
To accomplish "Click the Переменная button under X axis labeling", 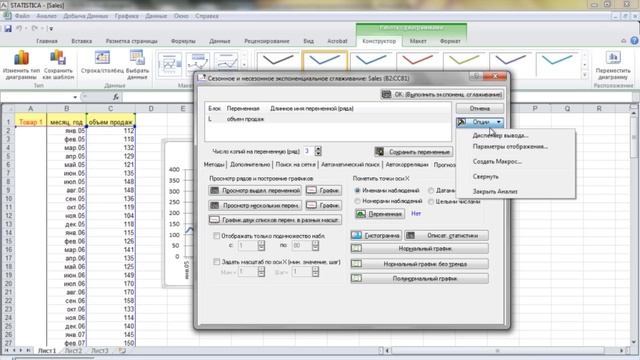I will (380, 214).
